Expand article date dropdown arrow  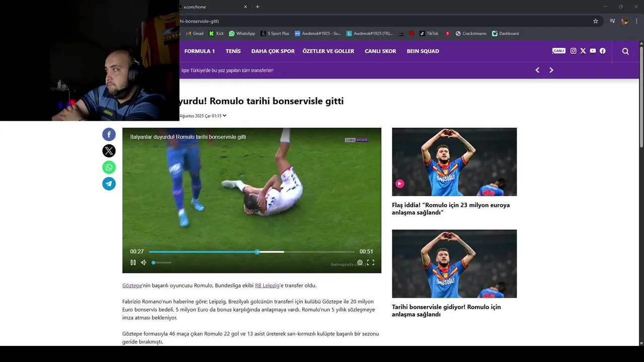224,116
